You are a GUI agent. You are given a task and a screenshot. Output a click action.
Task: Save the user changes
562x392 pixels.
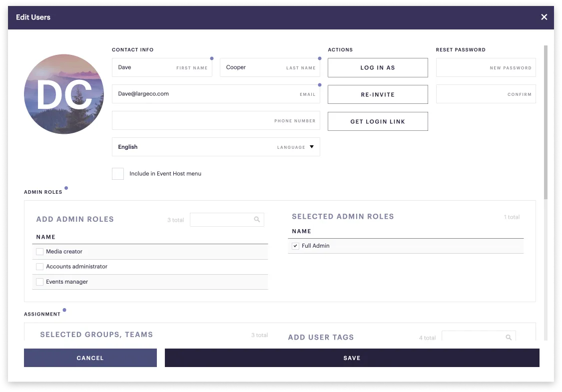click(352, 358)
